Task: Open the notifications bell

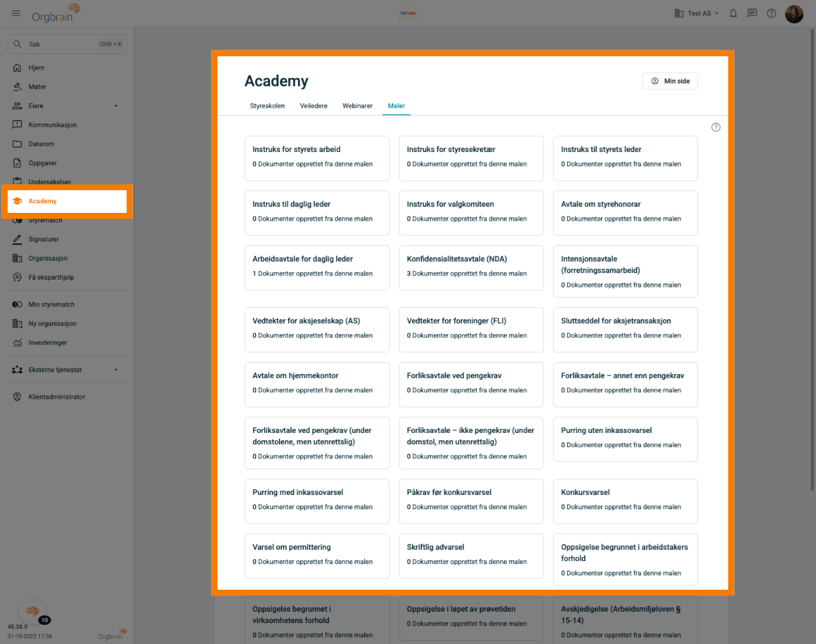Action: click(x=733, y=13)
